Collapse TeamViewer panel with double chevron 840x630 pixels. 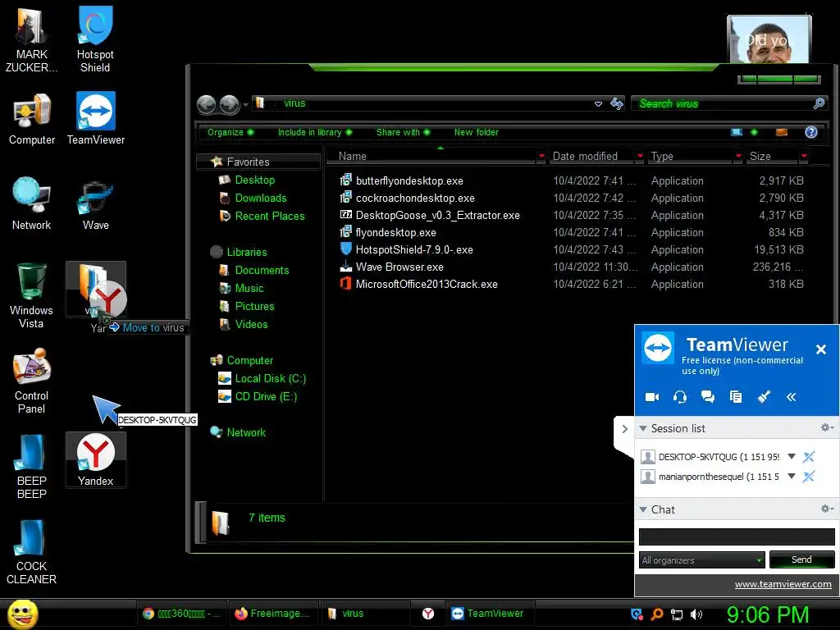[792, 397]
